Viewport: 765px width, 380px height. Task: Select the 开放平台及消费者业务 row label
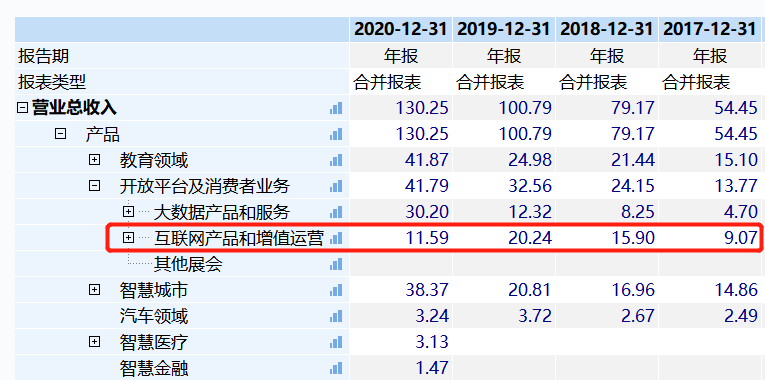coord(205,186)
